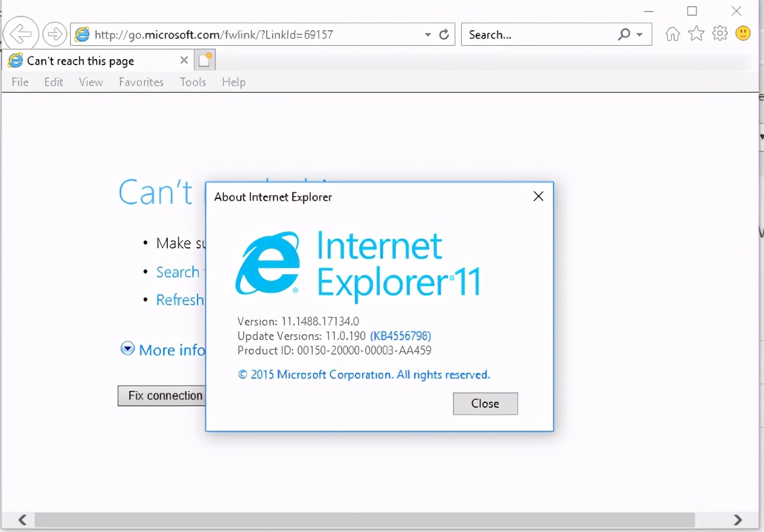Click the Fix connection problems button
The height and width of the screenshot is (532, 764).
[162, 396]
